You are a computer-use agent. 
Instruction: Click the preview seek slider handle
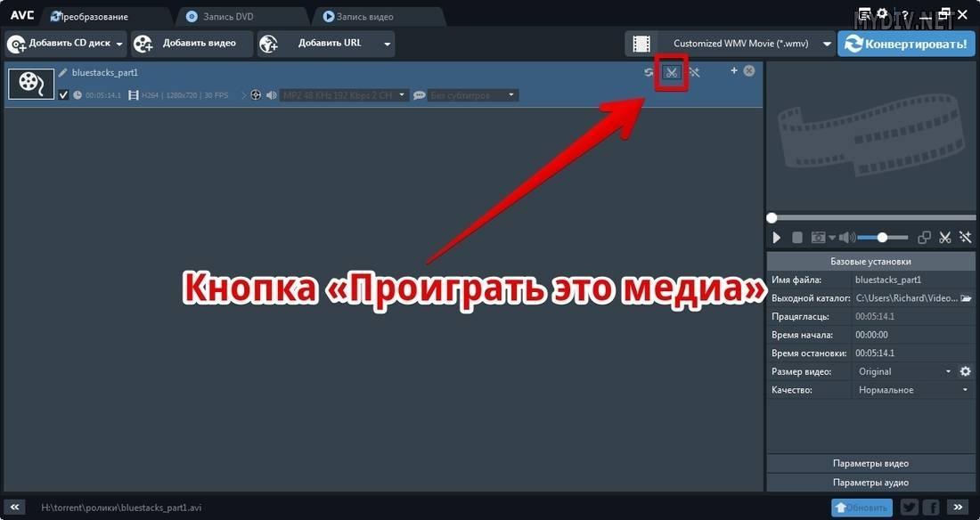coord(772,217)
